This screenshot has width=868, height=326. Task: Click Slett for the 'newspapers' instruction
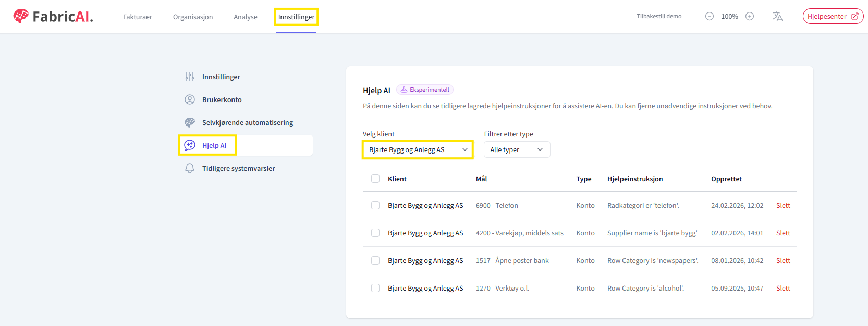pyautogui.click(x=783, y=260)
